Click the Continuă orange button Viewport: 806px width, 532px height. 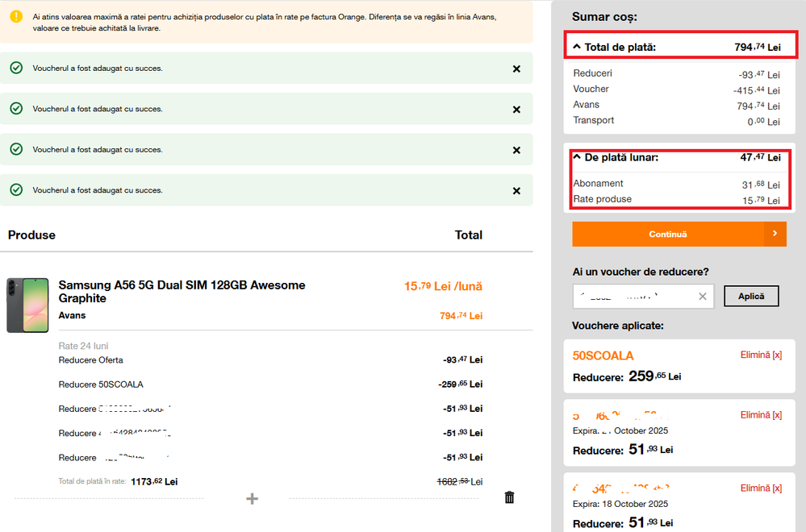(x=667, y=234)
